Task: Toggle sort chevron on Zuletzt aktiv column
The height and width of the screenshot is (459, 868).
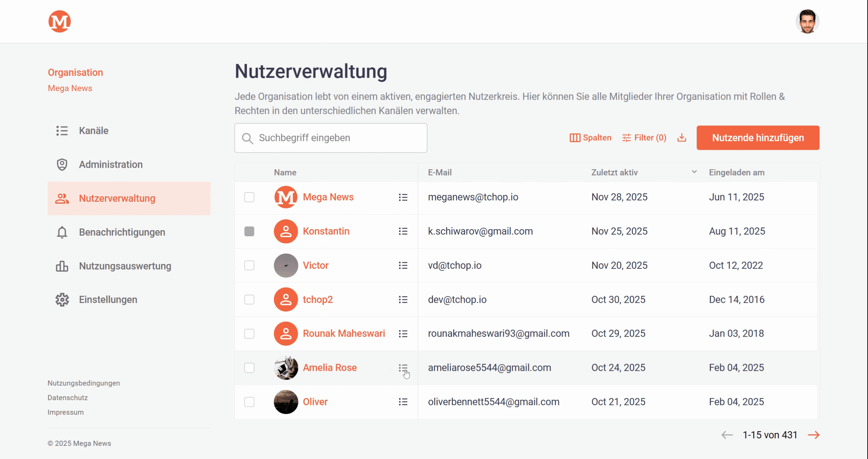Action: tap(694, 172)
